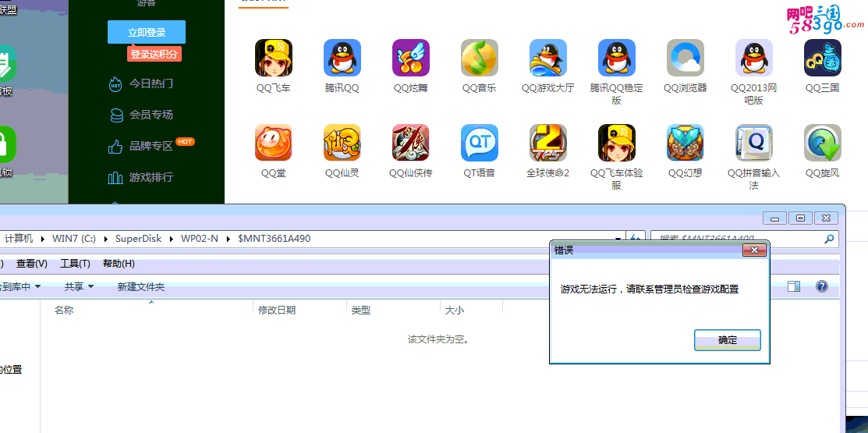Expand arrow after WIN7 (C:) in breadcrumb
Screen dimensions: 868x433
(106, 240)
